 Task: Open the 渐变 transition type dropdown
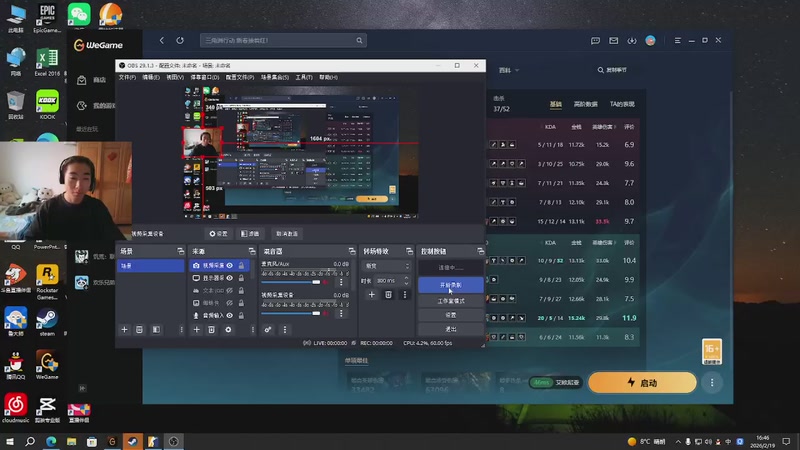(x=386, y=266)
